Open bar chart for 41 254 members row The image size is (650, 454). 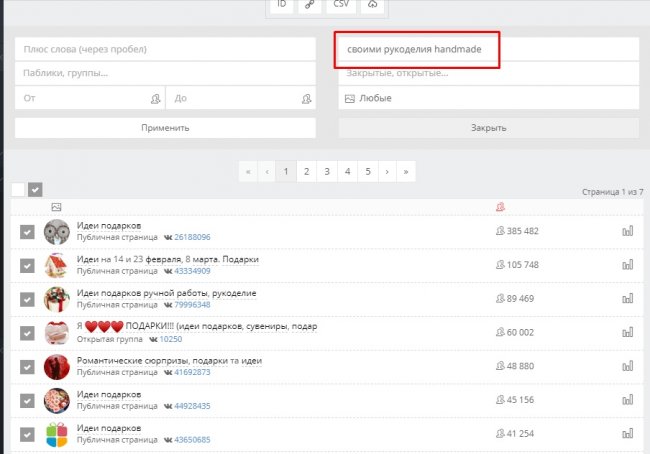628,435
